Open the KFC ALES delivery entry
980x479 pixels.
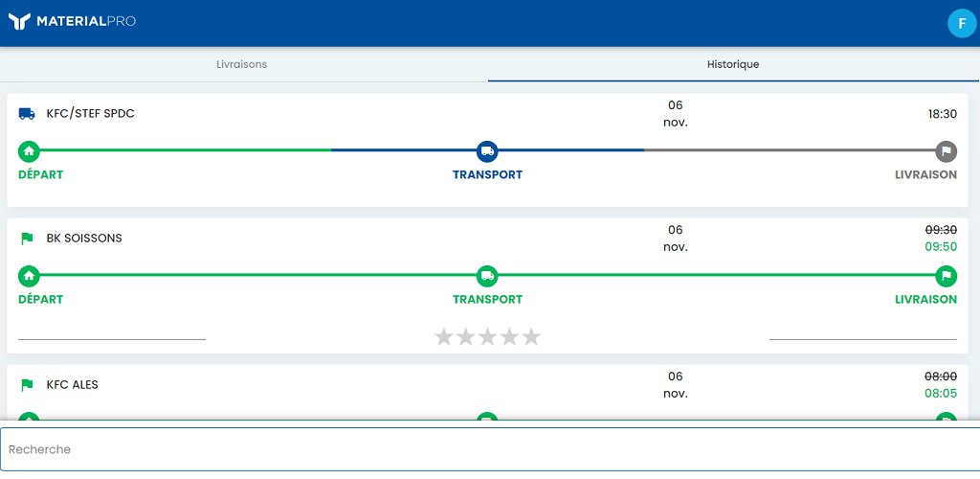point(487,393)
